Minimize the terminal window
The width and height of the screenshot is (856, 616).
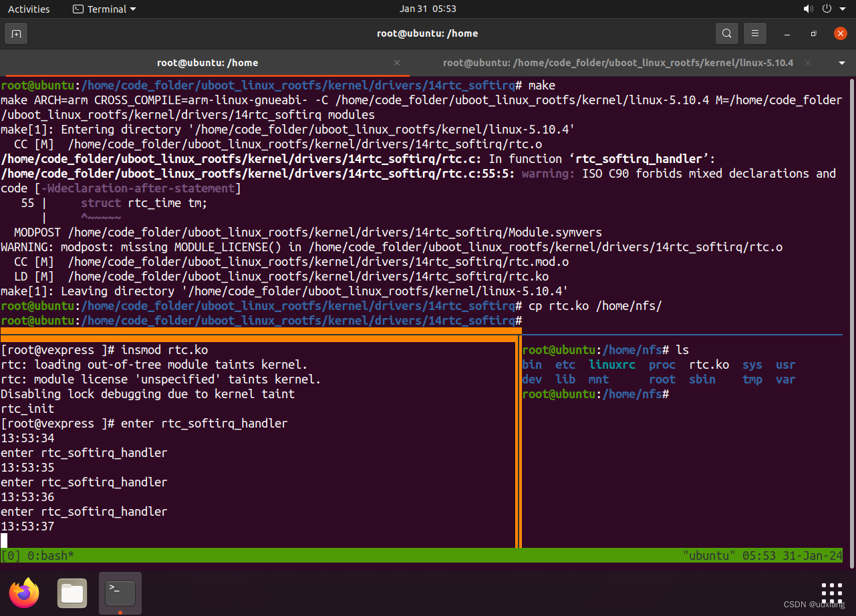pyautogui.click(x=788, y=33)
